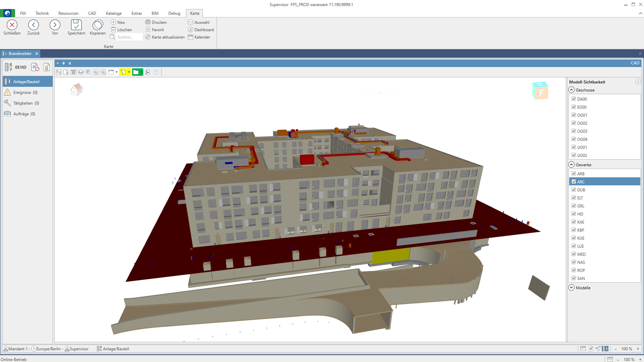Select Ereignisse (0) in the left sidebar
The width and height of the screenshot is (644, 362).
tap(25, 93)
